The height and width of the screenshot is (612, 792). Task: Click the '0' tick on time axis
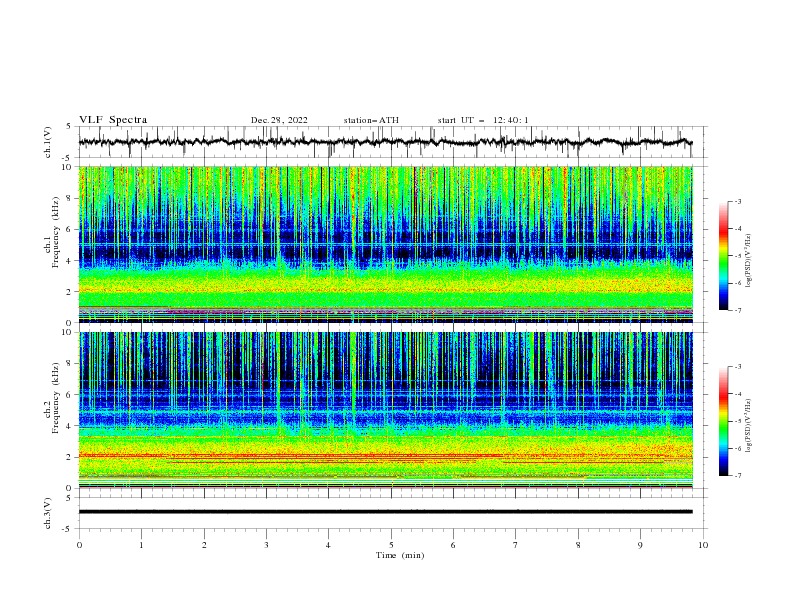[x=79, y=545]
